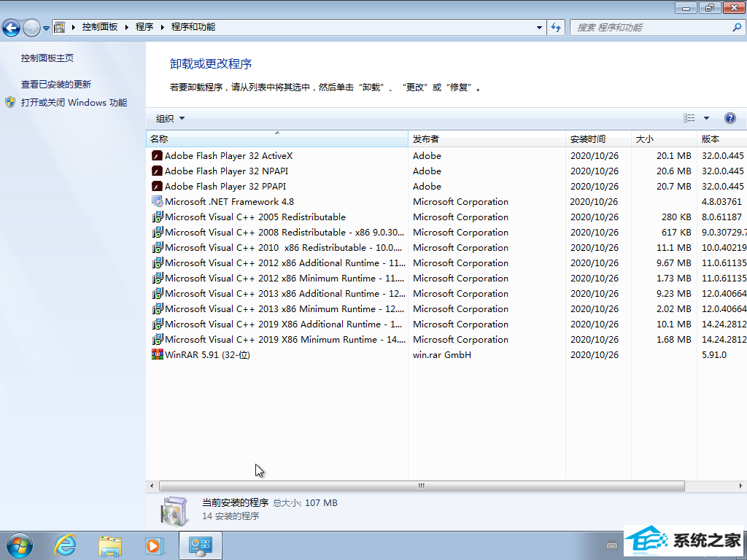This screenshot has height=560, width=747.
Task: Go back using the back arrow
Action: pyautogui.click(x=12, y=28)
